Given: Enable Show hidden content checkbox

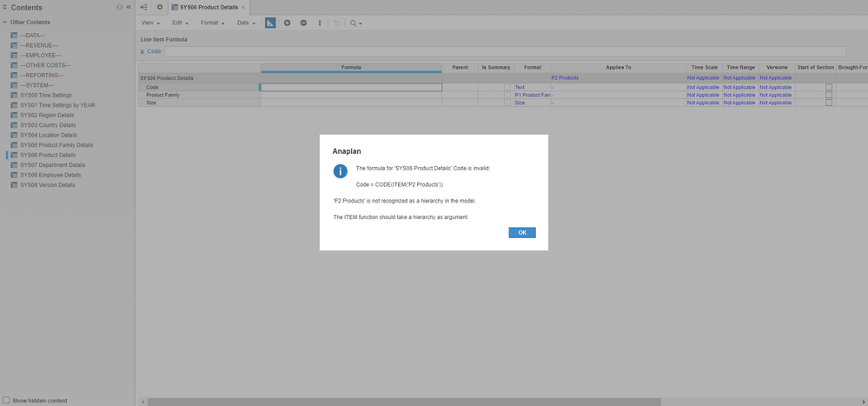Looking at the screenshot, I should 6,400.
